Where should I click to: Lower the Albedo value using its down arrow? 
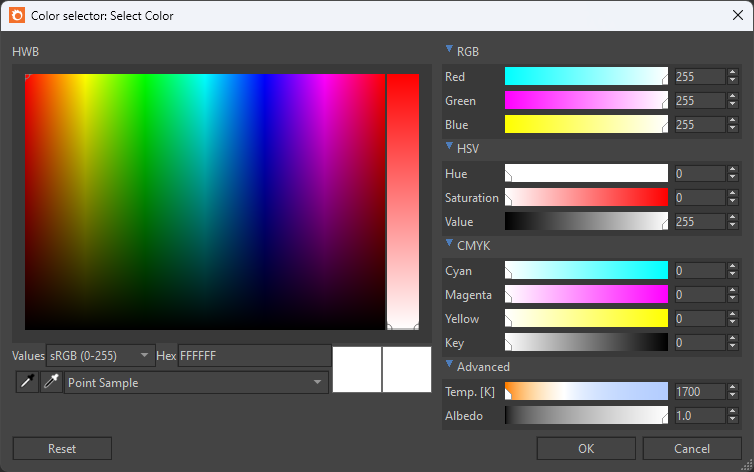coord(734,420)
